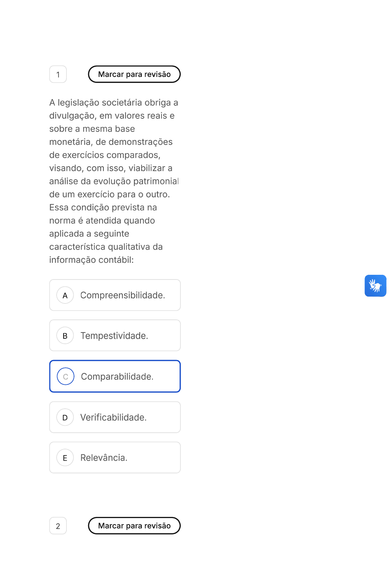Screen dimensions: 392x571
Task: Pick the answer text 'Verificabilidade.'
Action: 114,417
